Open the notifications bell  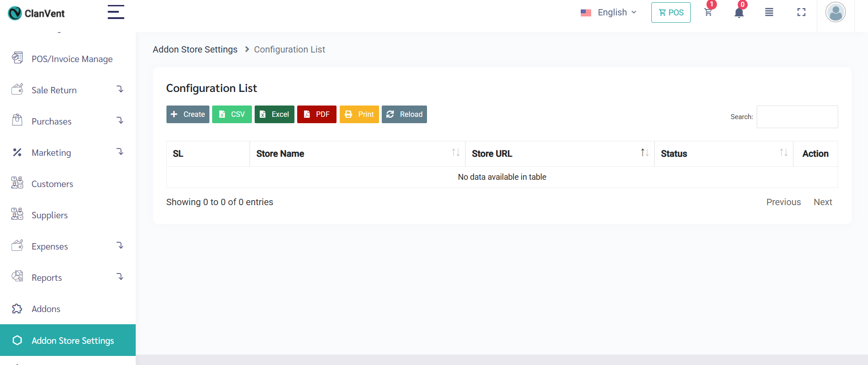pos(739,12)
